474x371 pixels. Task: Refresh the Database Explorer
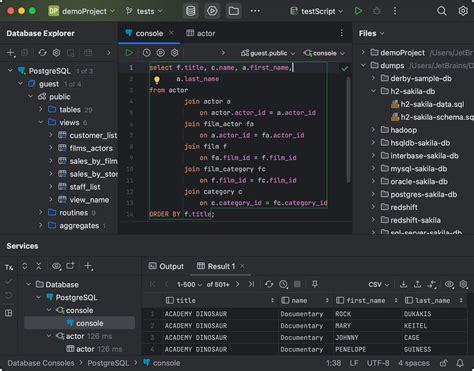[x=42, y=53]
